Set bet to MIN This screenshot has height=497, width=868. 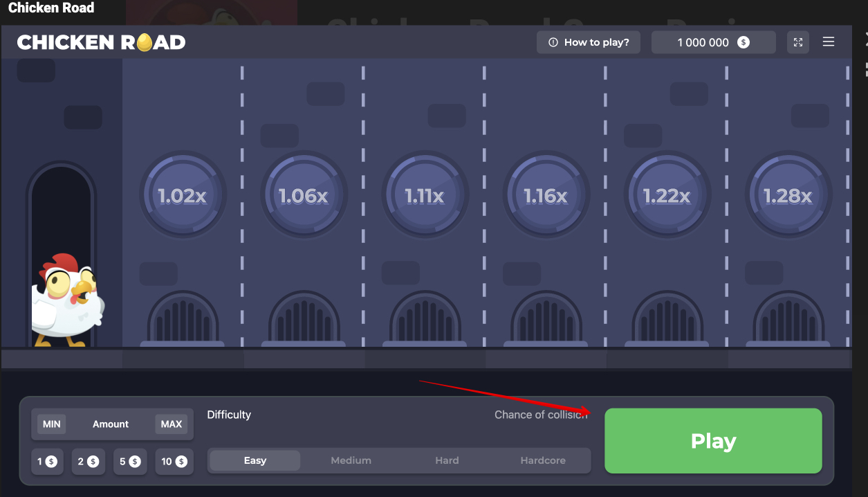(x=51, y=424)
